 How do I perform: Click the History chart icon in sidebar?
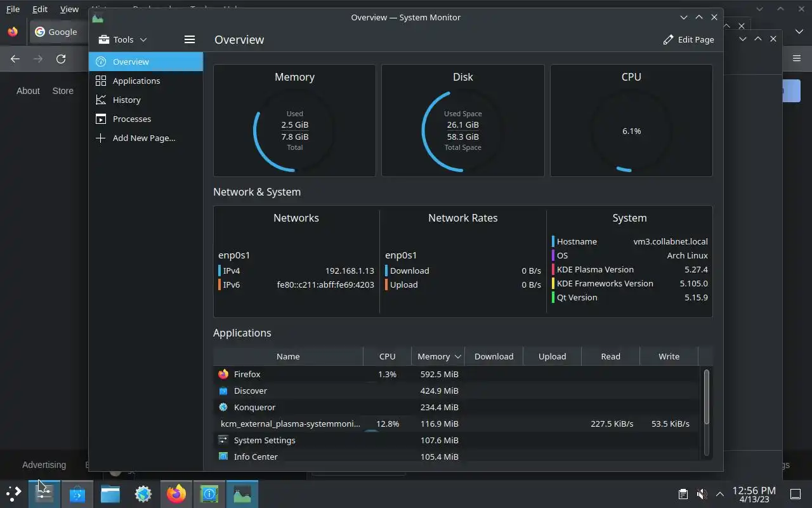100,100
